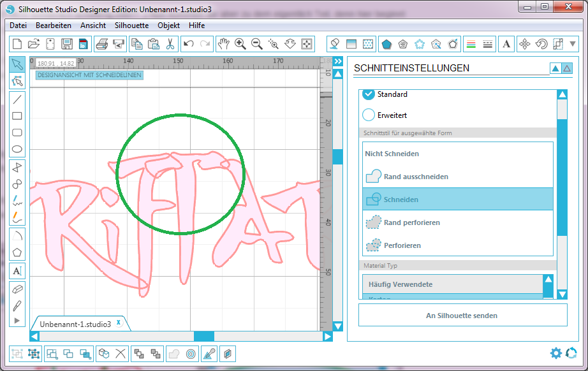Choose the Ellipse drawing tool
The width and height of the screenshot is (588, 371).
[x=17, y=150]
